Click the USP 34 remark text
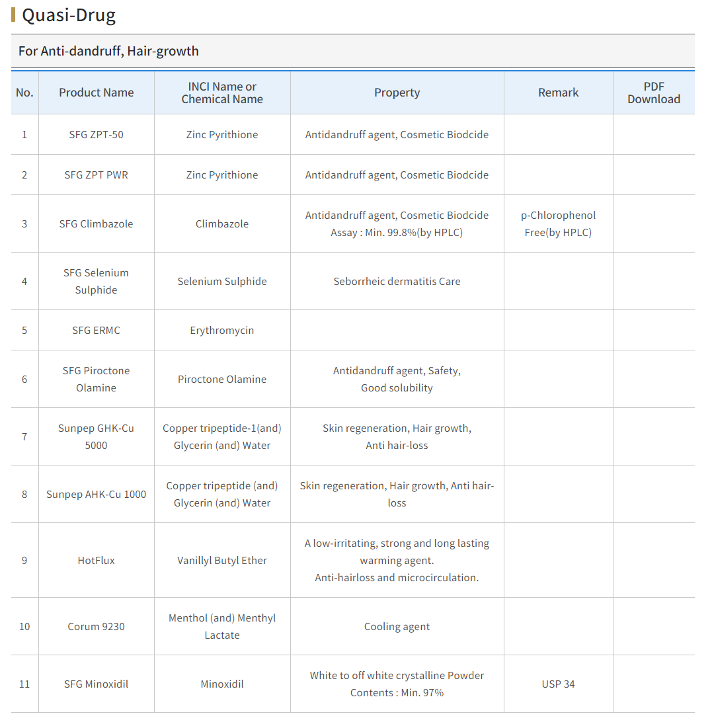Viewport: 712px width, 728px height. pos(558,684)
